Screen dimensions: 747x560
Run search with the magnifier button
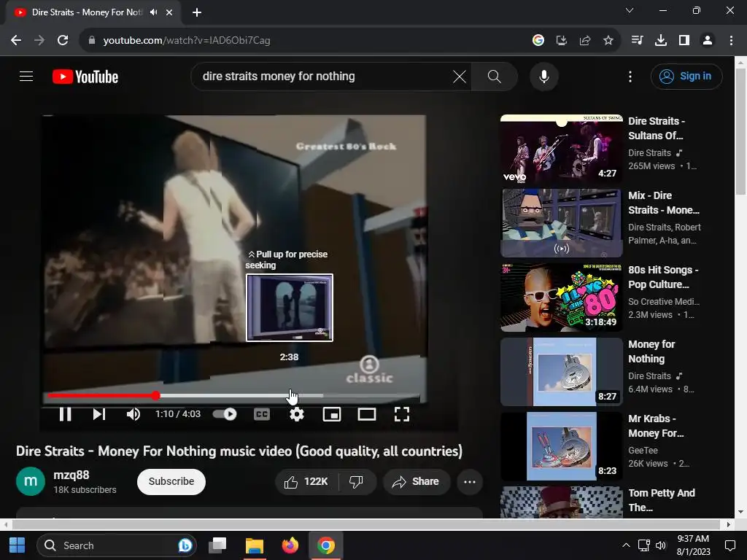495,76
